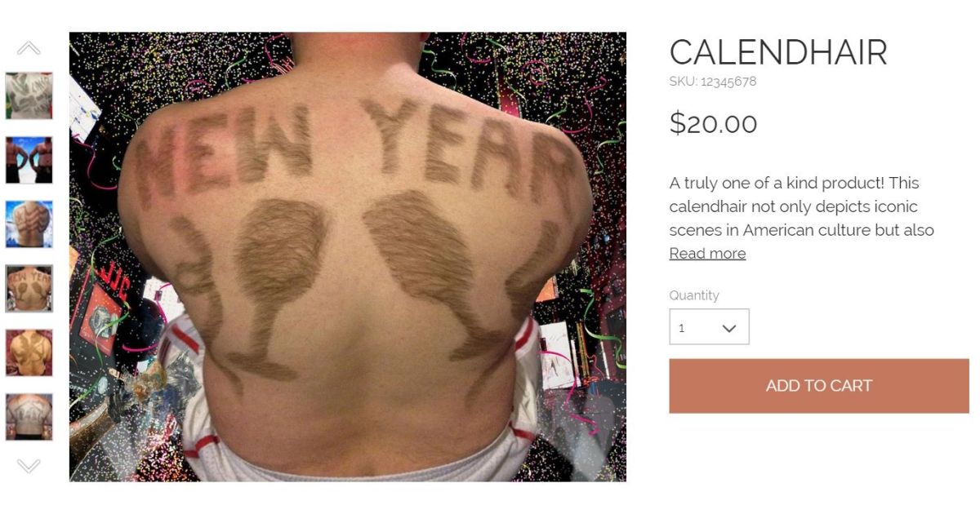Click the large NEW YEAR product photo

[348, 257]
